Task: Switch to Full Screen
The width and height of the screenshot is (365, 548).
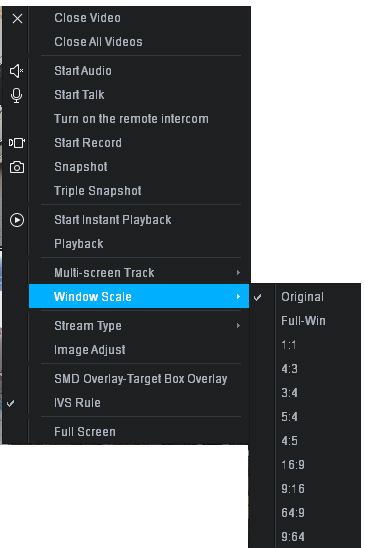Action: tap(85, 432)
